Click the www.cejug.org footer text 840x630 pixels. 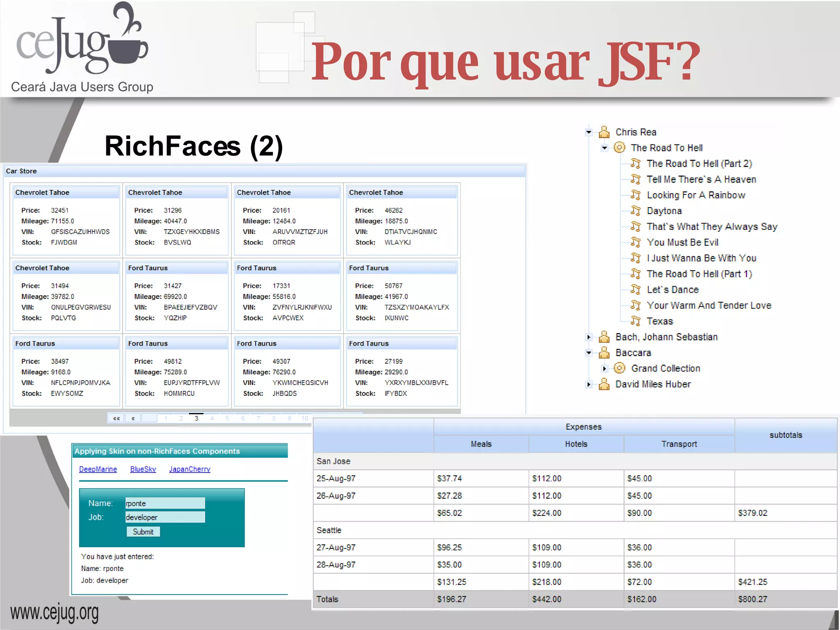(x=55, y=613)
